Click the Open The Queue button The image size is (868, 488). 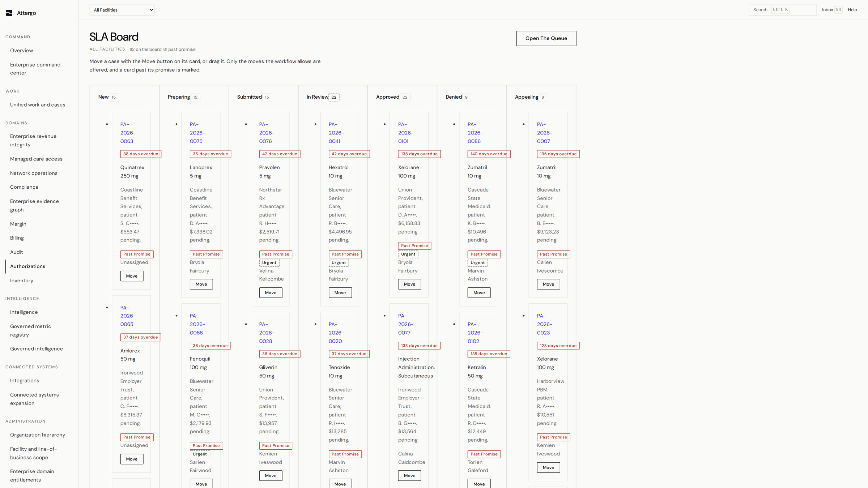(546, 38)
